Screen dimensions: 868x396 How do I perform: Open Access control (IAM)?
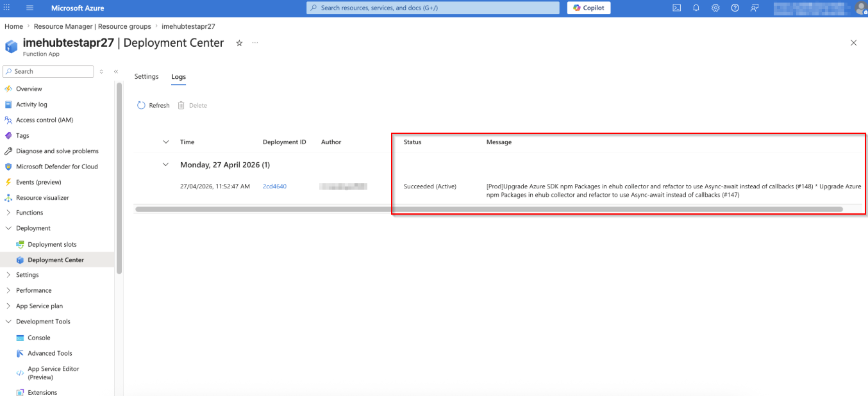44,120
